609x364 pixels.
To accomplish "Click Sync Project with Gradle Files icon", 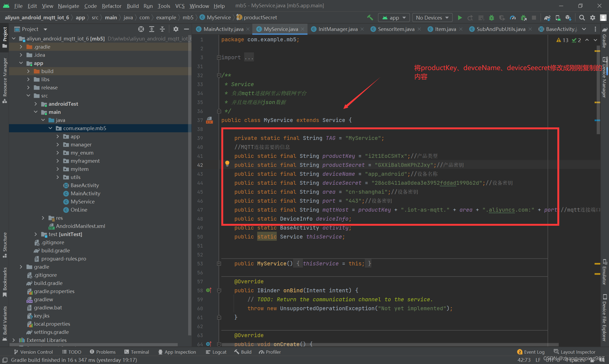I will point(547,18).
